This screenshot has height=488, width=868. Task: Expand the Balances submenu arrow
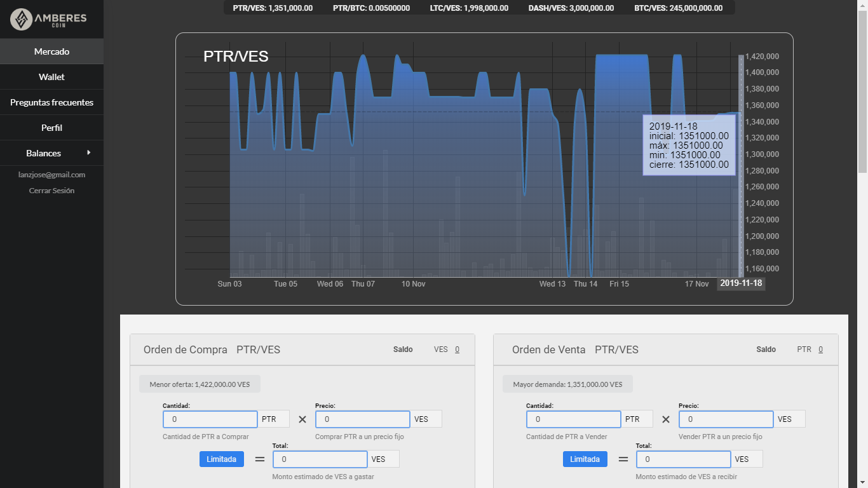click(x=89, y=152)
